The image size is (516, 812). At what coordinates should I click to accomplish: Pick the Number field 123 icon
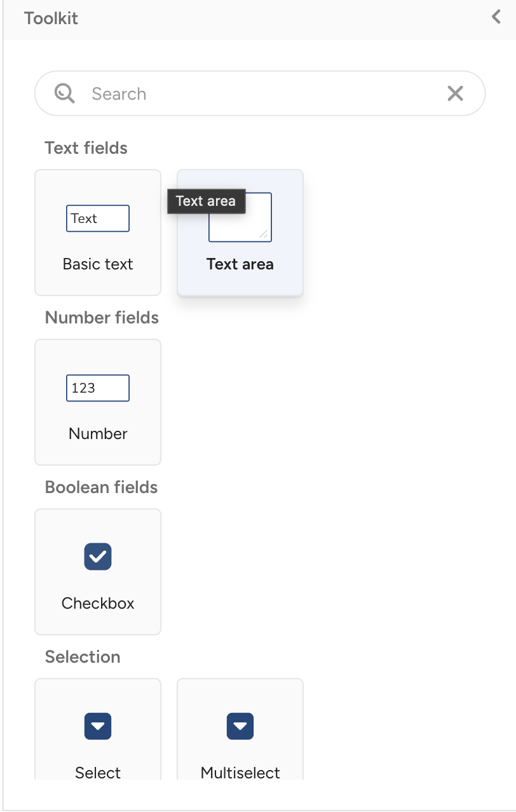98,388
